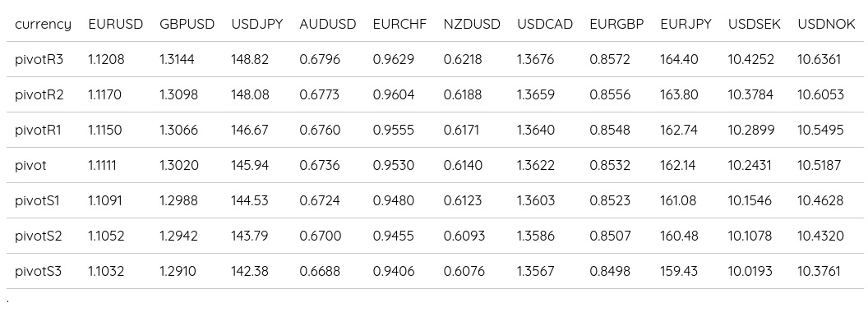Image resolution: width=868 pixels, height=312 pixels.
Task: Click USDNOK pivotS3 value 10.3761
Action: pos(819,272)
